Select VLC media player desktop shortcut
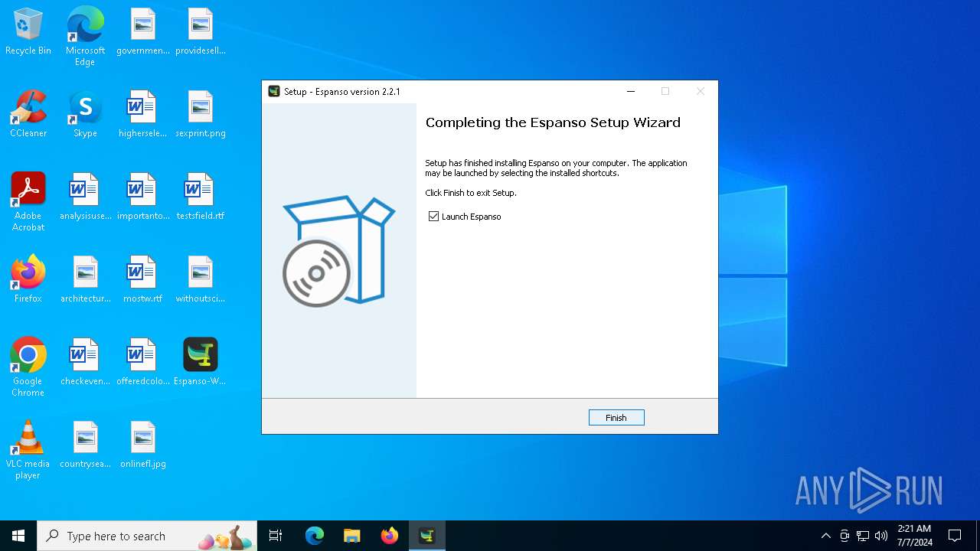The image size is (980, 551). [28, 450]
